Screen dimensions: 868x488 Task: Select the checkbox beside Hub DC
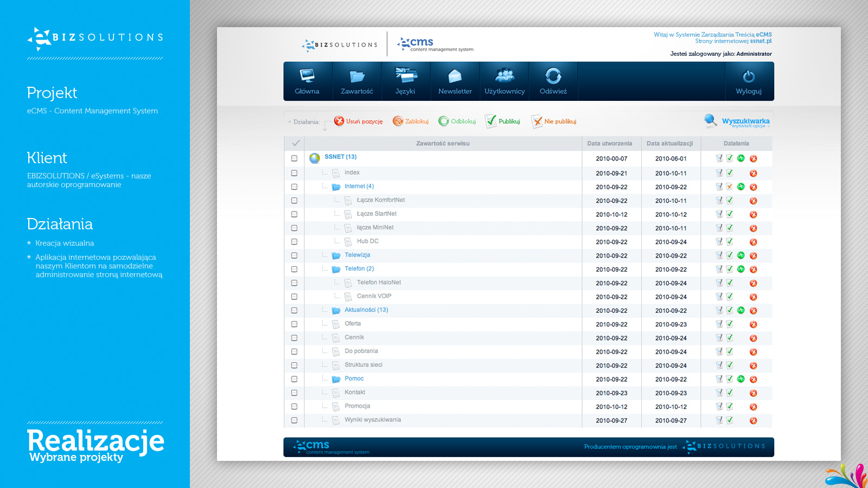coord(294,242)
